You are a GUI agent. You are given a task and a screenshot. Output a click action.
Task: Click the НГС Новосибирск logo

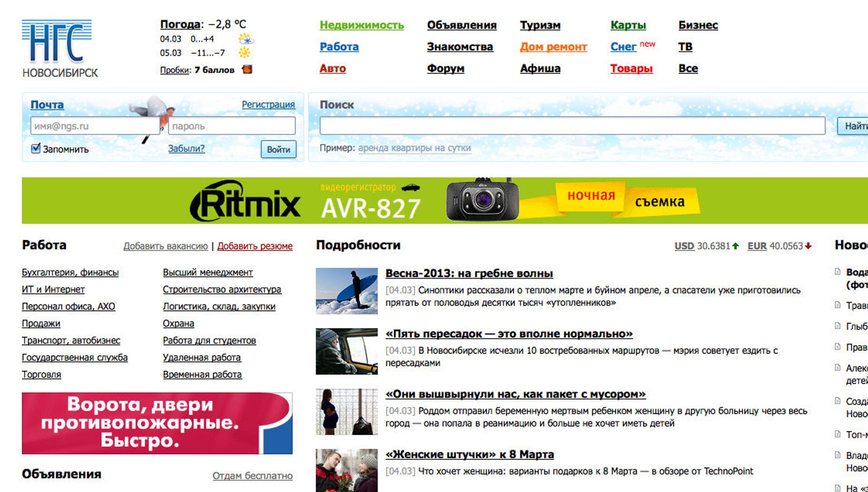click(x=60, y=48)
